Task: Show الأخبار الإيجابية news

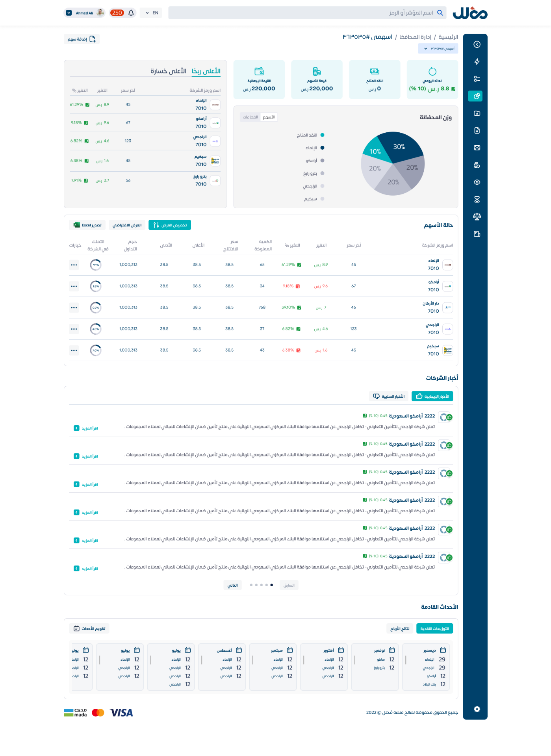Action: pos(432,397)
